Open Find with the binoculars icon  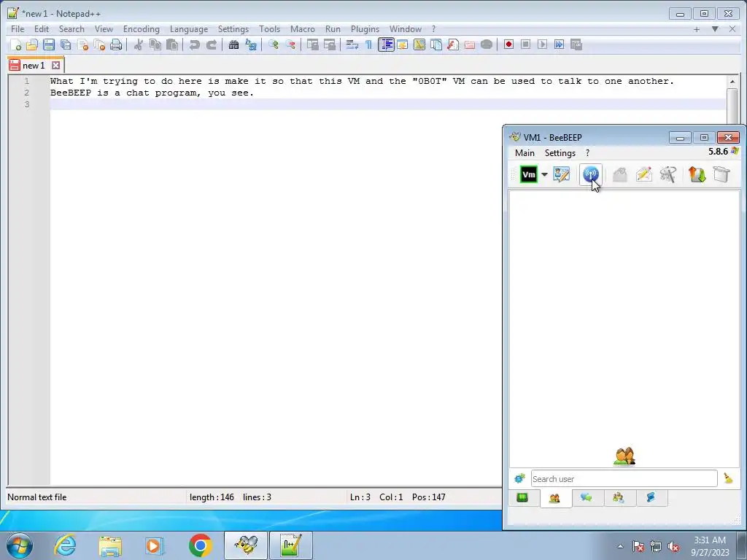234,44
